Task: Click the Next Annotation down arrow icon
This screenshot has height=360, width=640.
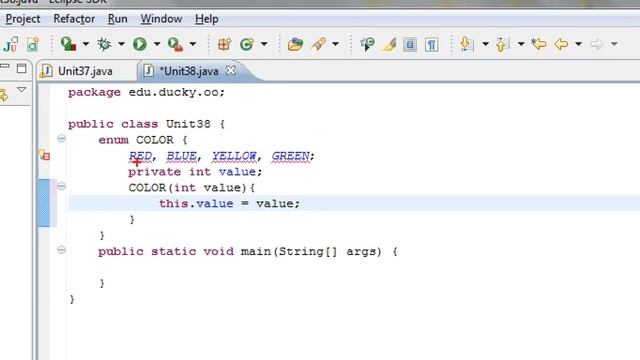Action: coord(466,44)
